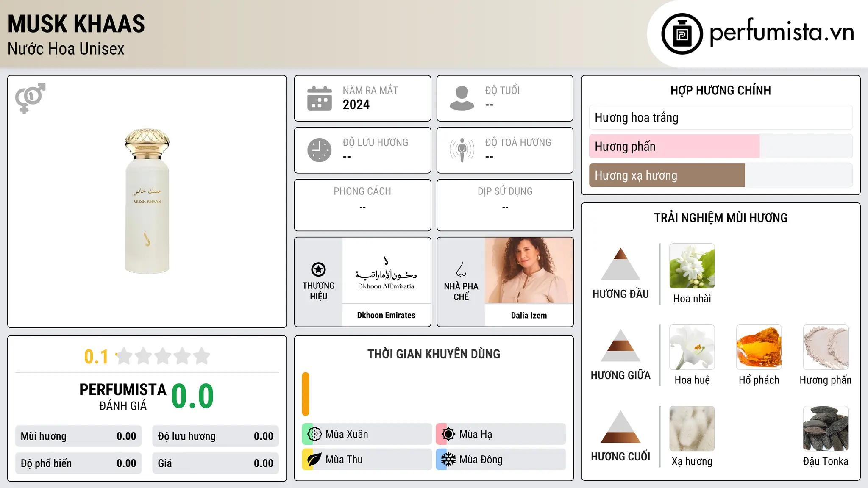Click the green 0.0 Perfumista score
Viewport: 868px width, 488px height.
[192, 396]
